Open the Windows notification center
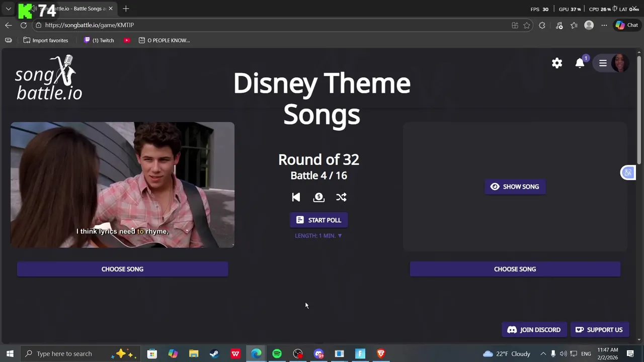 tap(630, 353)
